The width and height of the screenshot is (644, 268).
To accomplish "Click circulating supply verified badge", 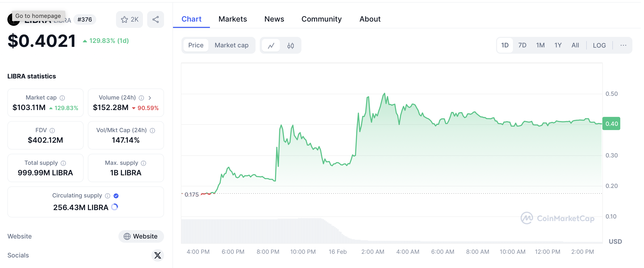I will [x=116, y=196].
